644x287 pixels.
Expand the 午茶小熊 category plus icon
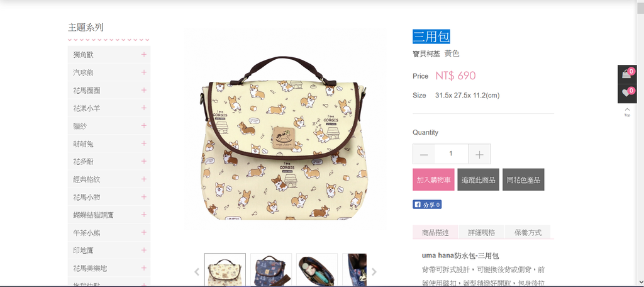click(144, 233)
